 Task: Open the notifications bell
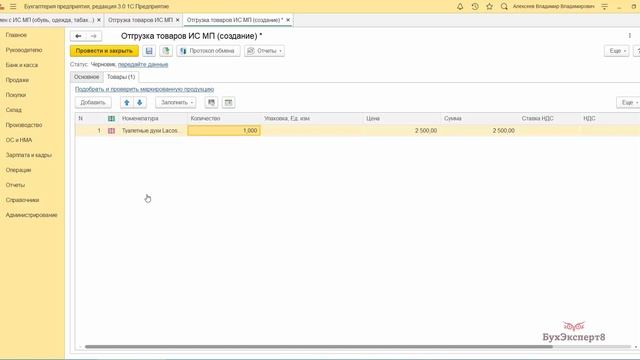point(460,7)
